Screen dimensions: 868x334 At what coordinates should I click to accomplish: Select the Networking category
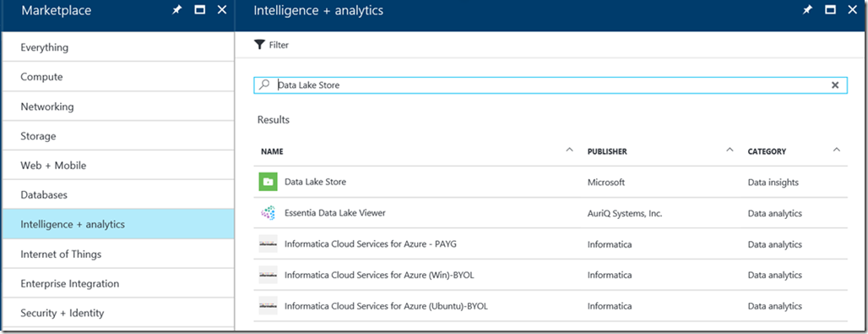point(117,107)
